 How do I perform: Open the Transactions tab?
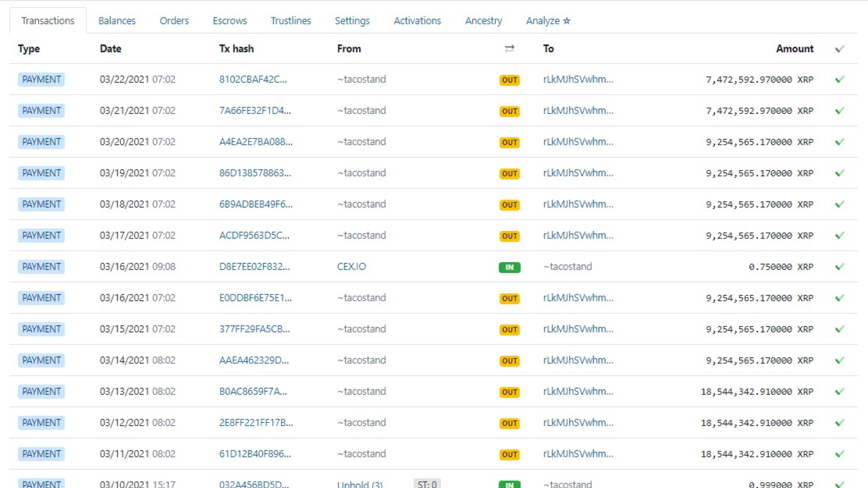tap(48, 21)
